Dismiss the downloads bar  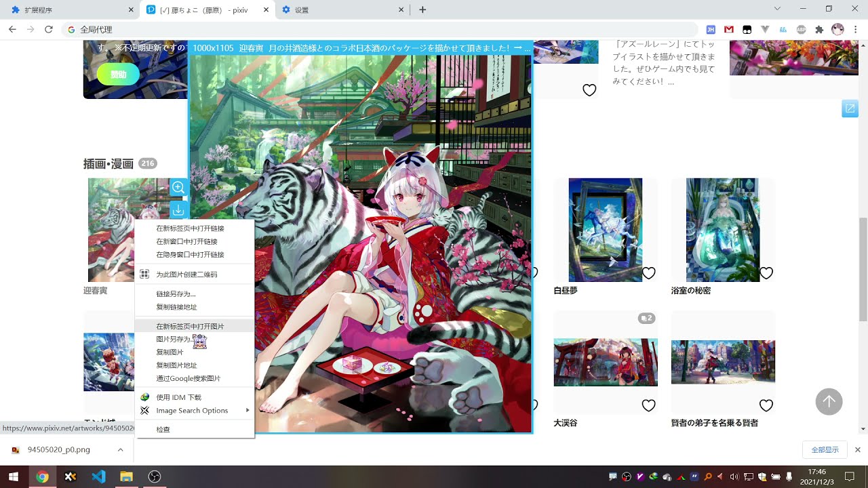coord(857,449)
